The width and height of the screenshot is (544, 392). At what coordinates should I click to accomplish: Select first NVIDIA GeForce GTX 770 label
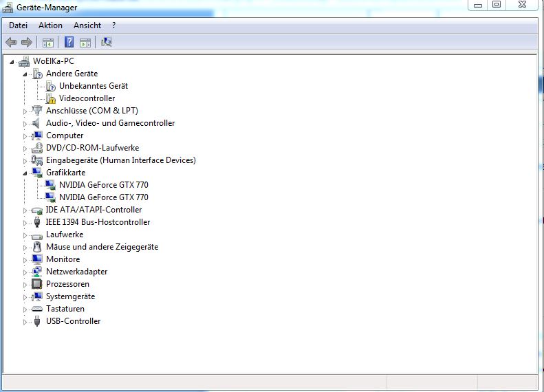(104, 185)
